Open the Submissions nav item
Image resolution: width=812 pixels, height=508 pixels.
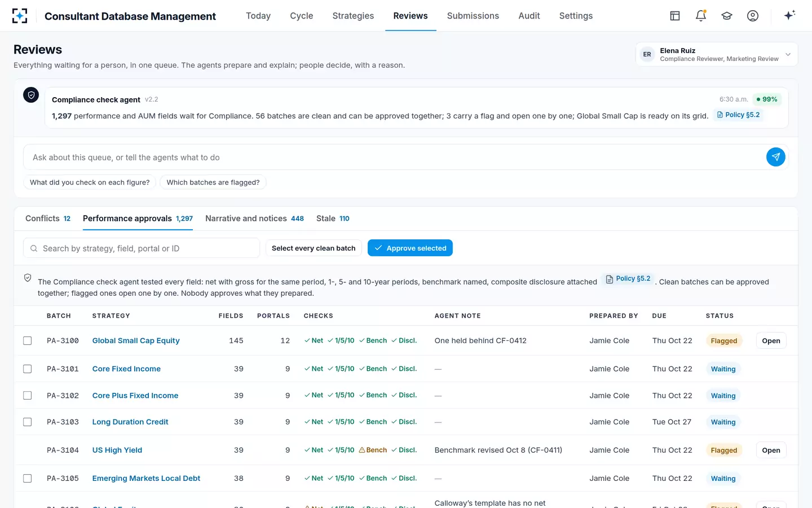(x=473, y=16)
